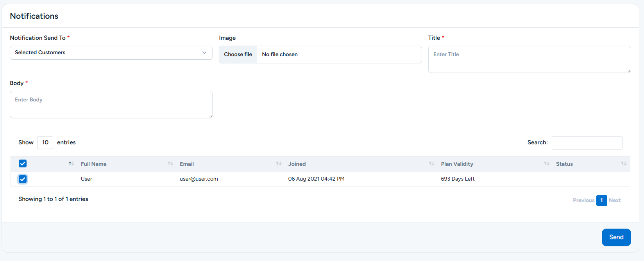Image resolution: width=644 pixels, height=261 pixels.
Task: Focus the Enter Title text field
Action: coord(529,59)
